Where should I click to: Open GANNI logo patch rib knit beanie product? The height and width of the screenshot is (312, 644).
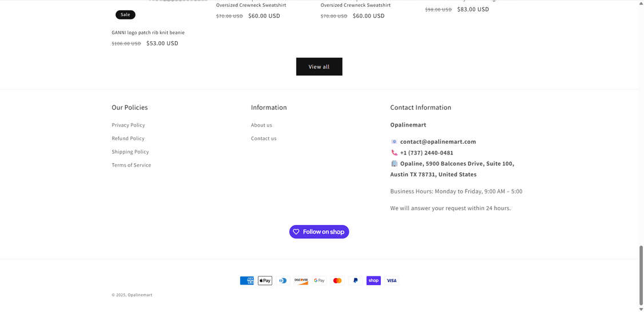coord(148,33)
